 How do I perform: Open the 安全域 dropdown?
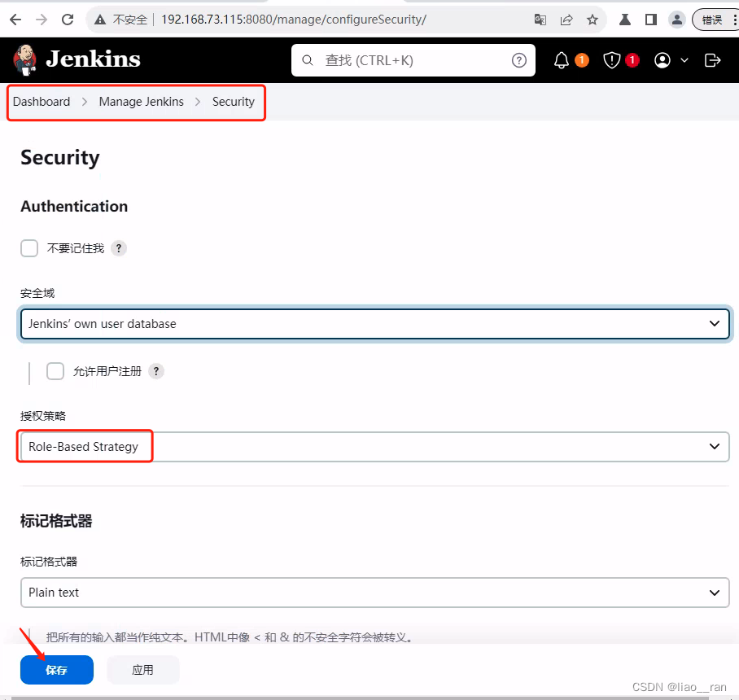click(x=375, y=324)
